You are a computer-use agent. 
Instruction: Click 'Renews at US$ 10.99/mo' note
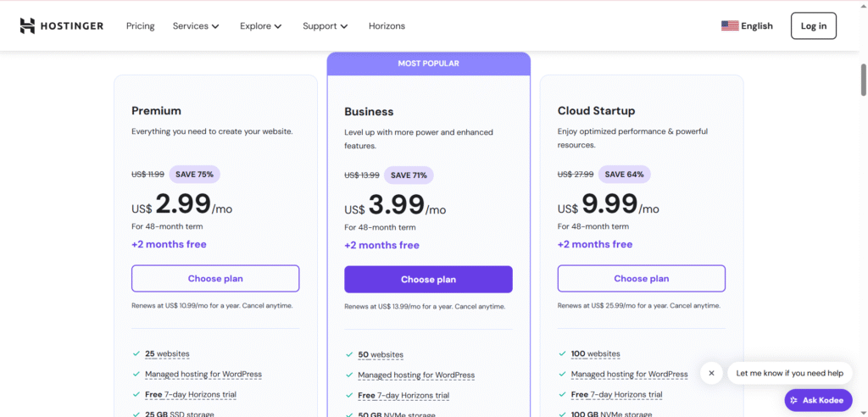click(x=212, y=306)
